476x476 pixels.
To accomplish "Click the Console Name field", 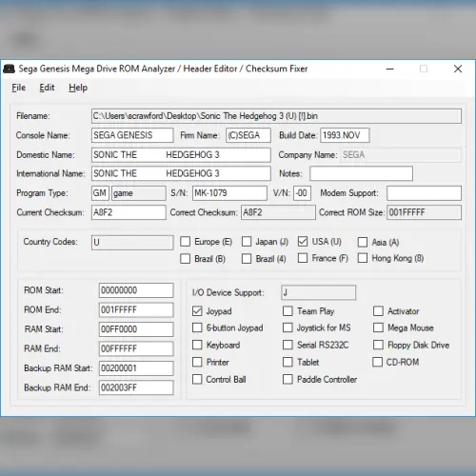I will click(132, 135).
